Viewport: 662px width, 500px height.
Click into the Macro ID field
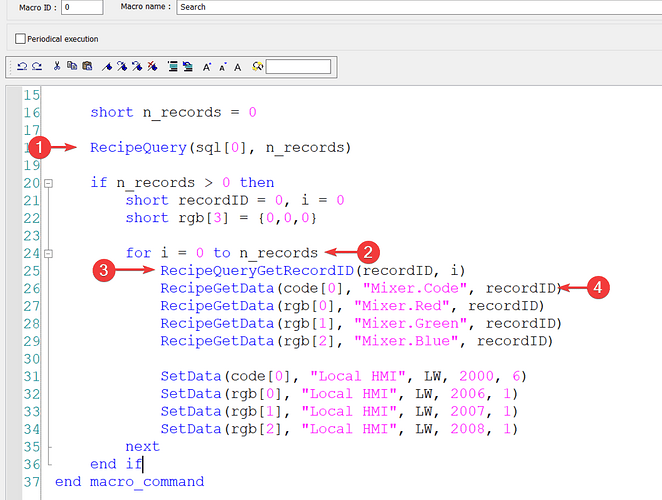(x=80, y=7)
